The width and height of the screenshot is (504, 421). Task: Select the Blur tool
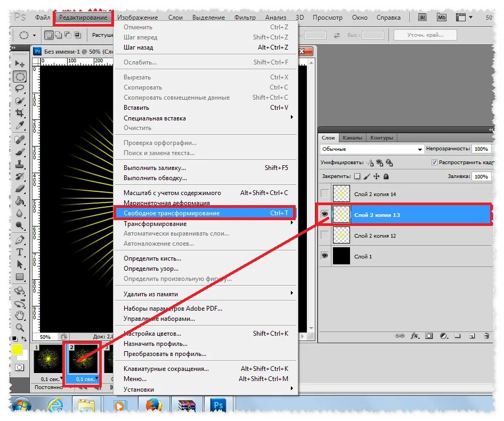tap(20, 213)
